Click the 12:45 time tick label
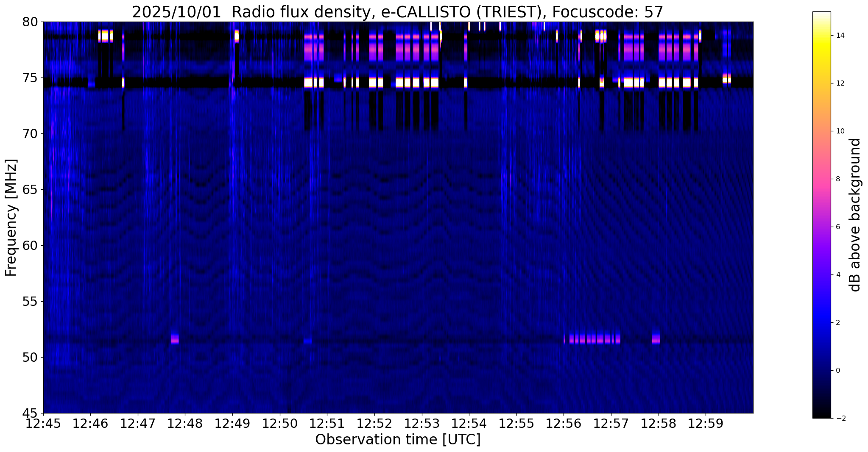The image size is (868, 452). pos(43,424)
